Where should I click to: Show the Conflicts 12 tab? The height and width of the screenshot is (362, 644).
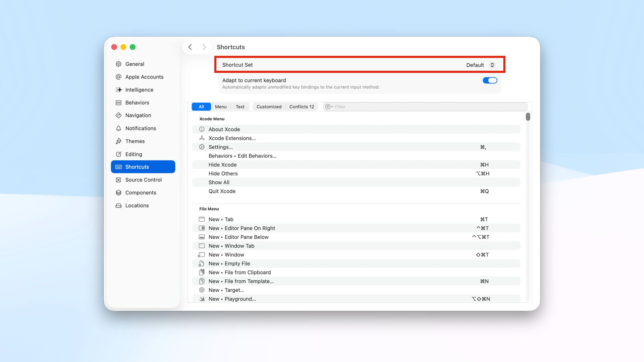click(x=302, y=107)
